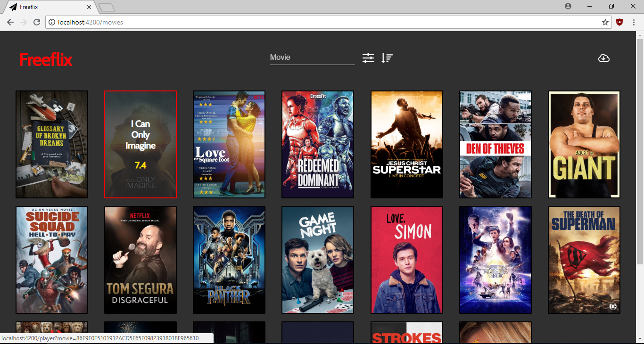
Task: Open the Game Night poster
Action: pos(318,260)
